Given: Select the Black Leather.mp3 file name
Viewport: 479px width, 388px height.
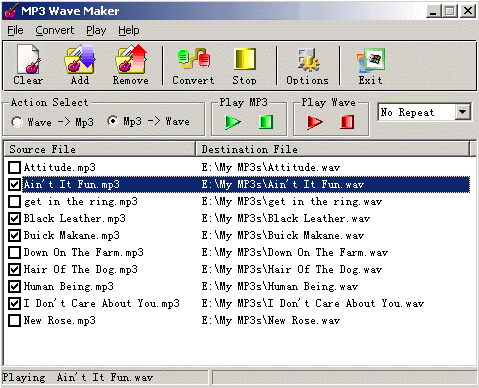Looking at the screenshot, I should click(x=75, y=218).
